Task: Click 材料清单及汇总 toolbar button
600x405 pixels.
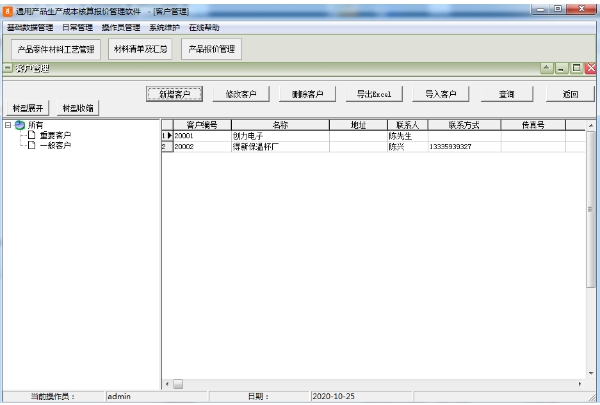Action: pos(140,49)
